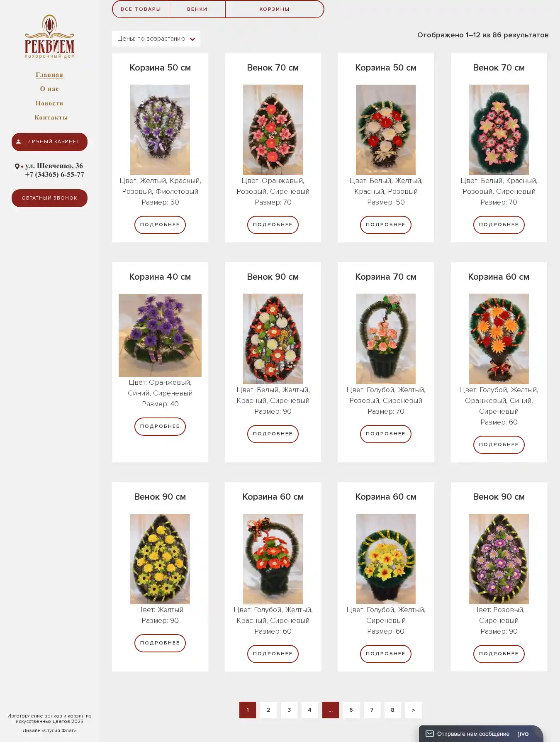Select the Все товары tab

[141, 9]
